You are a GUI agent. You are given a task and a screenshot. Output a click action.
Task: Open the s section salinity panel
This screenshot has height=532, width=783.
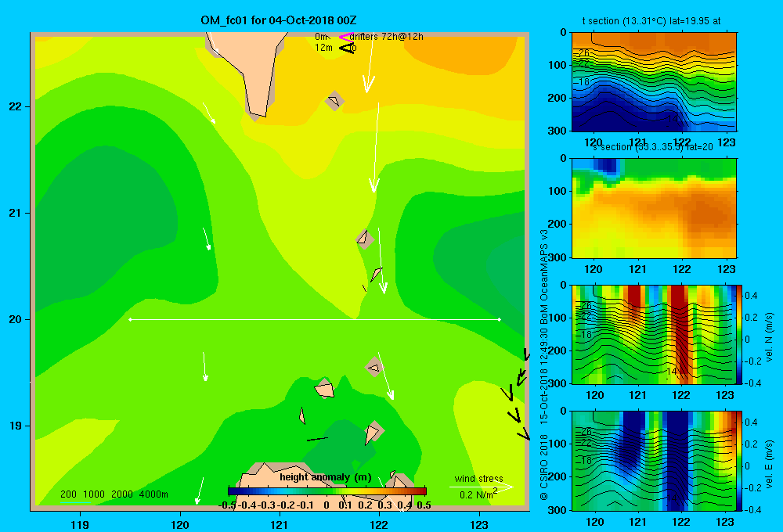pyautogui.click(x=654, y=208)
